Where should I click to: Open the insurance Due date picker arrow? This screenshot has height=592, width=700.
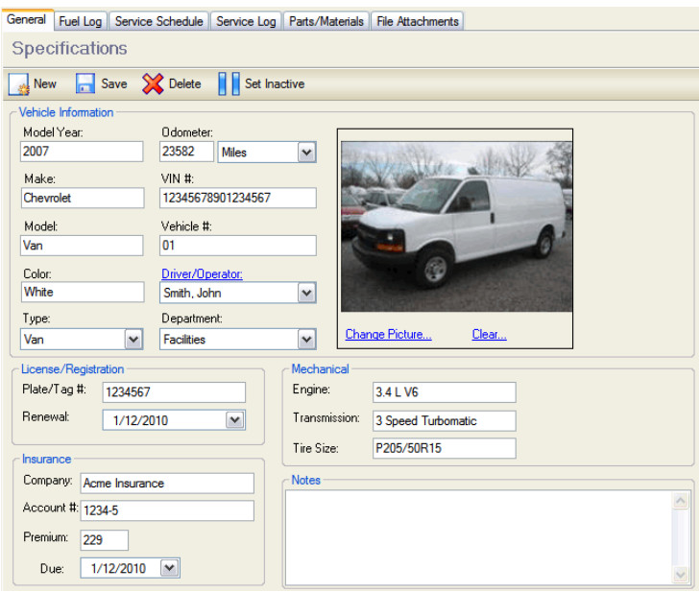click(x=170, y=568)
